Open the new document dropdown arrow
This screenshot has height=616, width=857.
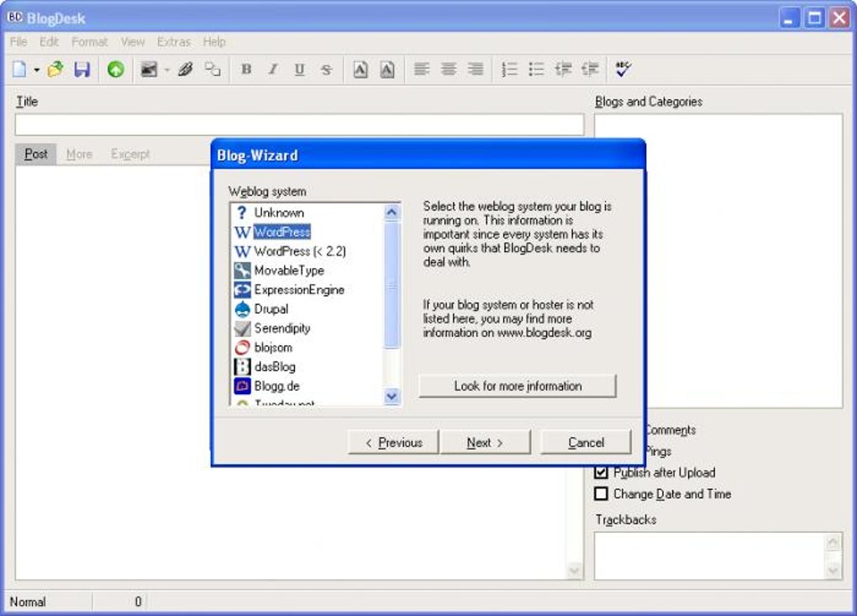[37, 70]
